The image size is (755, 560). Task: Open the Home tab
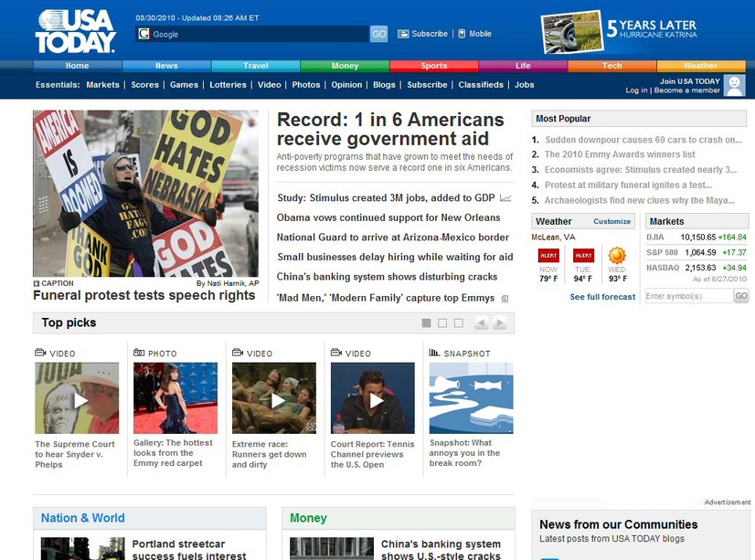[78, 66]
